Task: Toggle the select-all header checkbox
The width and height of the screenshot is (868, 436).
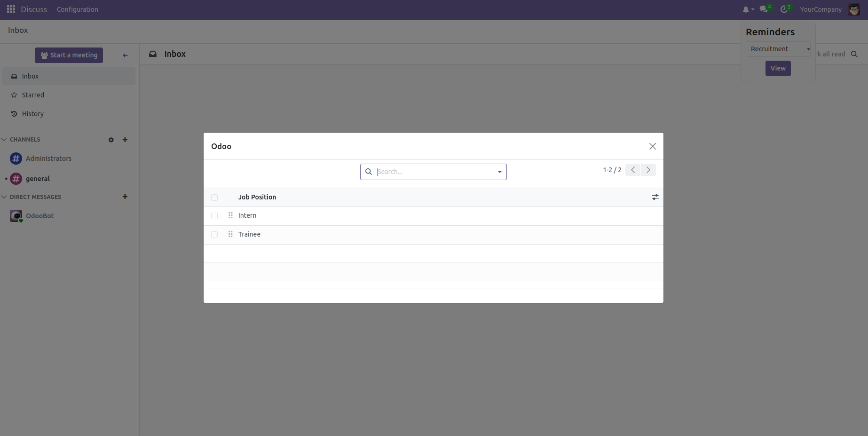Action: [x=214, y=198]
